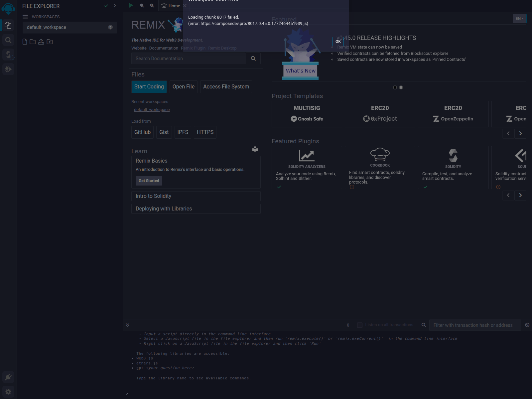
Task: Open the default_workspace dropdown
Action: point(70,27)
